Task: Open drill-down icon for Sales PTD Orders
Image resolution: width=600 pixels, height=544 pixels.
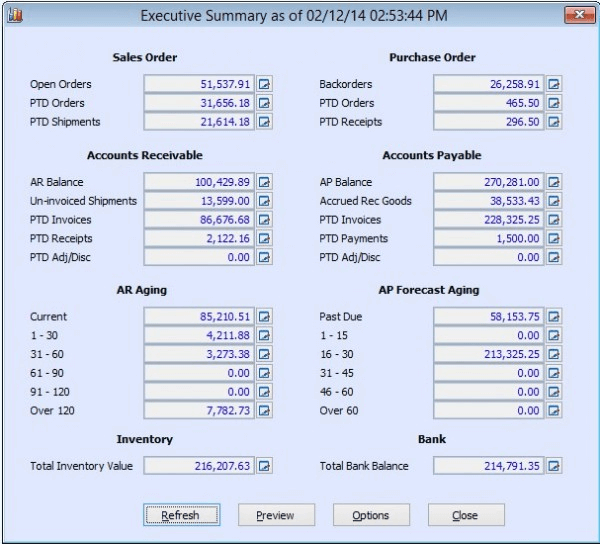Action: point(264,103)
